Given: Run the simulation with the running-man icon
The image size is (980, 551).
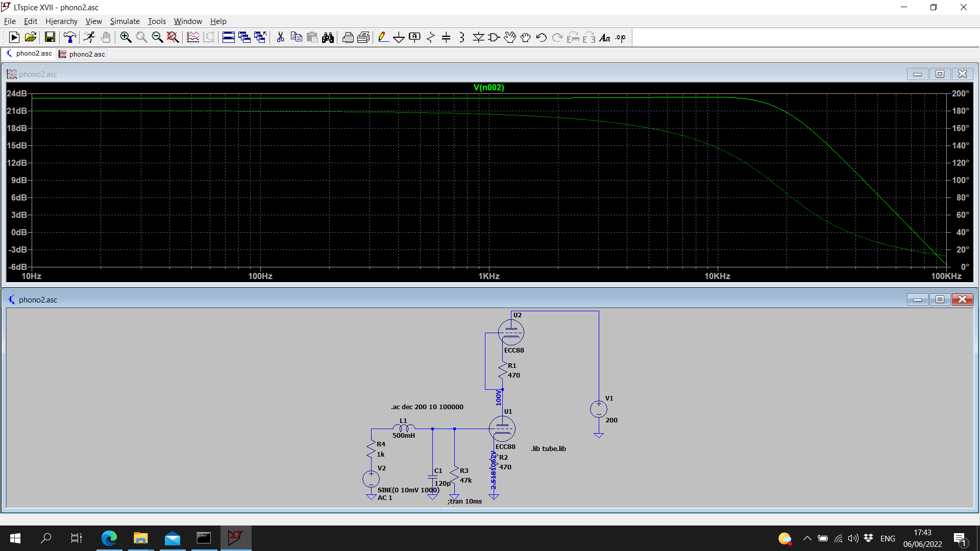Looking at the screenshot, I should coord(89,37).
